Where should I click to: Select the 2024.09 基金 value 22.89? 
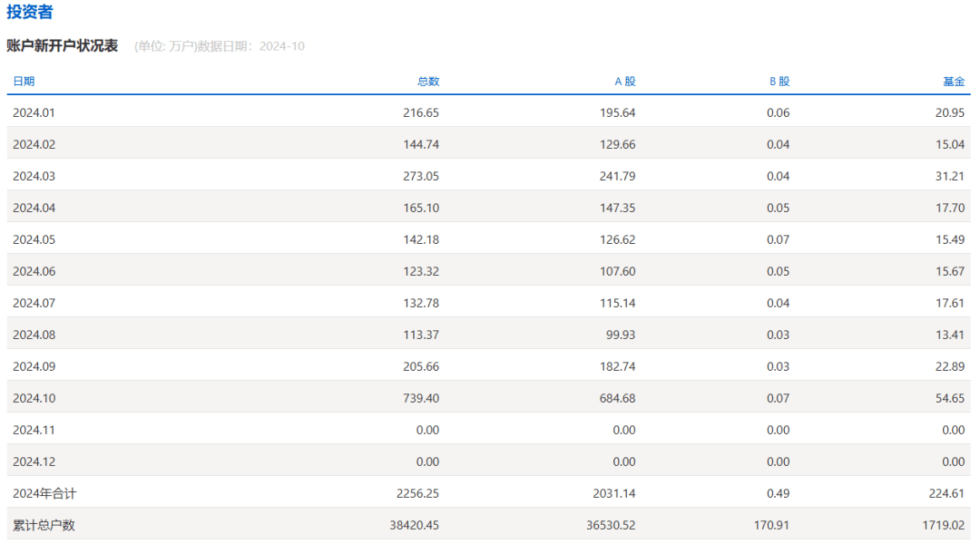[x=950, y=367]
